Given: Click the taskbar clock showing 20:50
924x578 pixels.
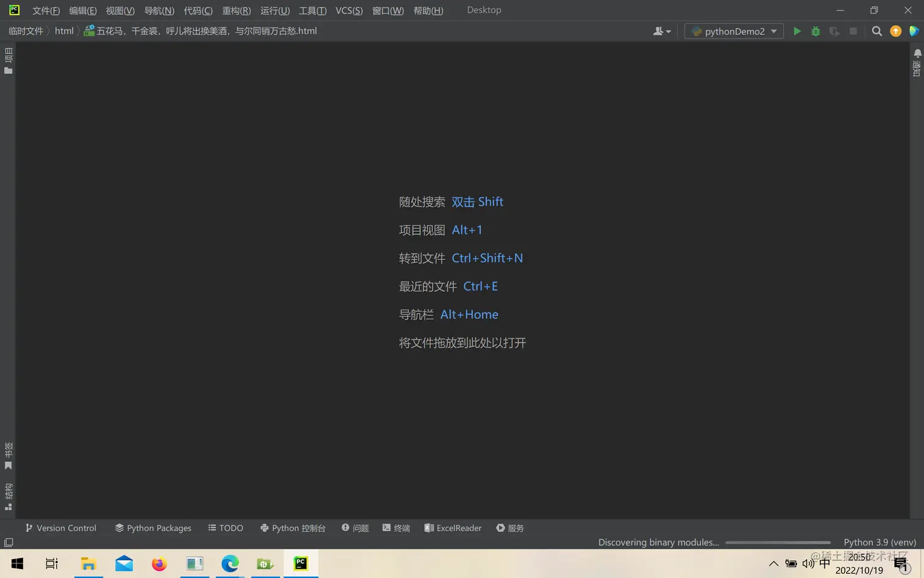Looking at the screenshot, I should [859, 563].
